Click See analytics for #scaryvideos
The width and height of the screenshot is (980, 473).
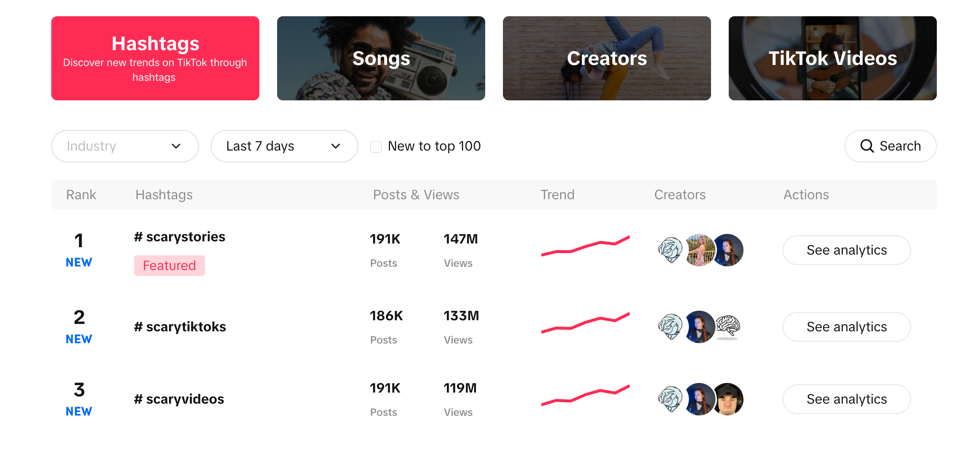846,398
